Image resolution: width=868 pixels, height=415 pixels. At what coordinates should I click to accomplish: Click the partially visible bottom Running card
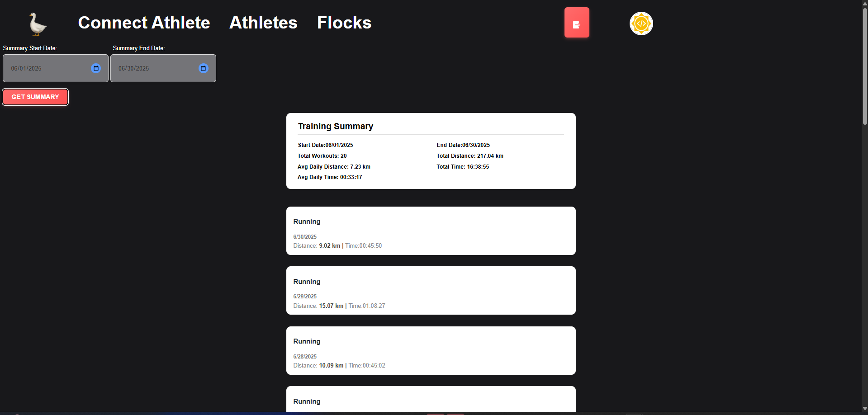431,399
